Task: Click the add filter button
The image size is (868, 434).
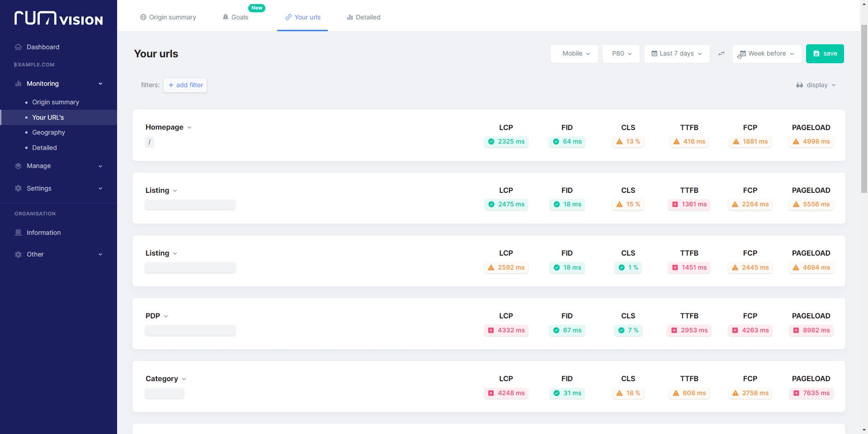Action: (185, 85)
